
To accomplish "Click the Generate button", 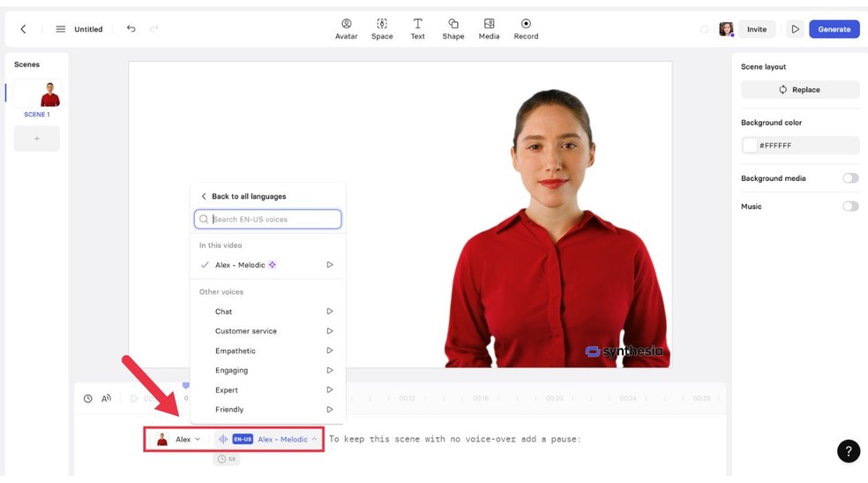I will click(834, 29).
